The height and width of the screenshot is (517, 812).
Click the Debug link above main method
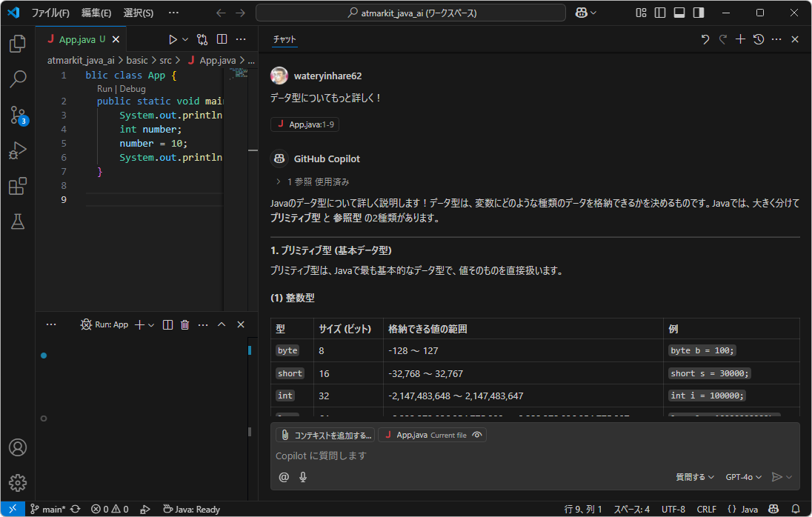[x=133, y=88]
